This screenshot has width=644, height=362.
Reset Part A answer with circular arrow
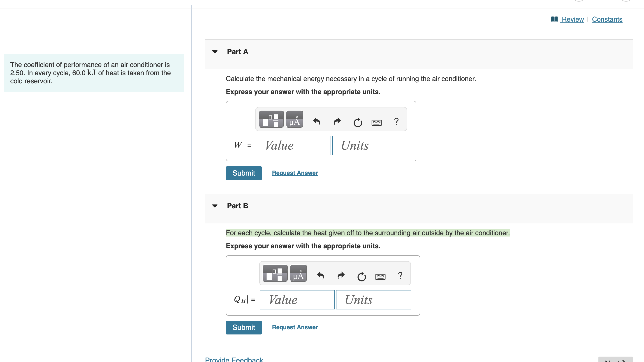point(358,122)
